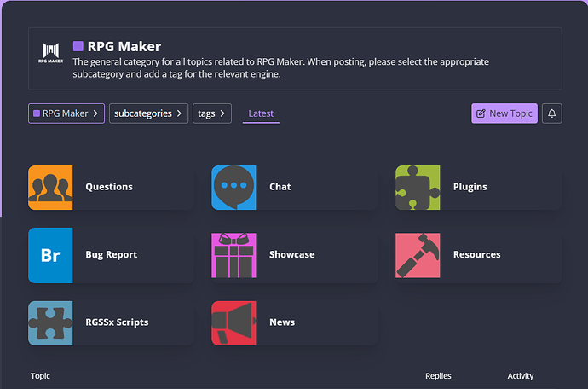588x389 pixels.
Task: Select the Latest tab
Action: pyautogui.click(x=261, y=113)
